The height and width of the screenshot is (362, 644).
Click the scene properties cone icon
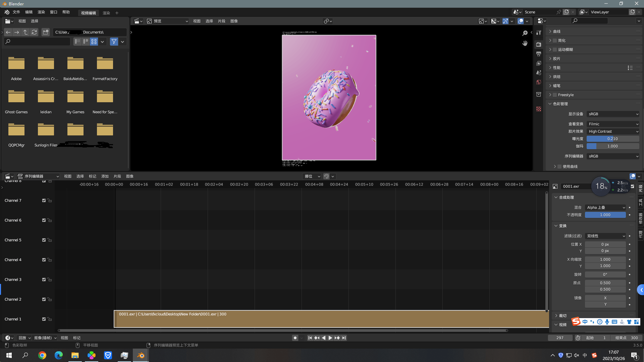(538, 72)
